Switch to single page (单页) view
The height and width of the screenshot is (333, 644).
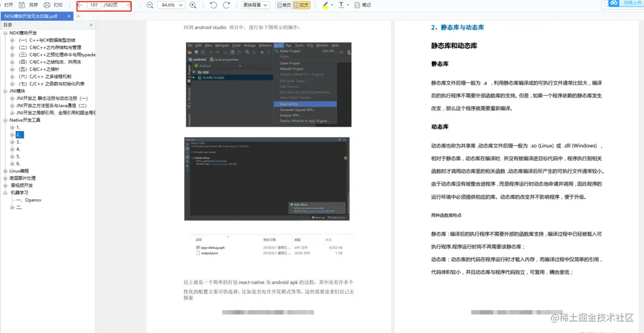(x=284, y=5)
